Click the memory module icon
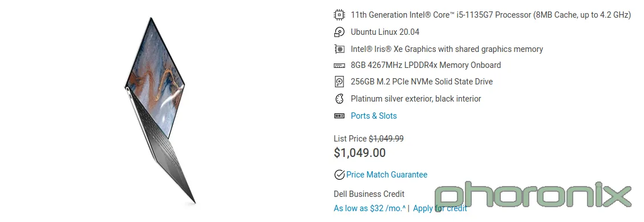Image resolution: width=644 pixels, height=222 pixels. click(x=339, y=66)
